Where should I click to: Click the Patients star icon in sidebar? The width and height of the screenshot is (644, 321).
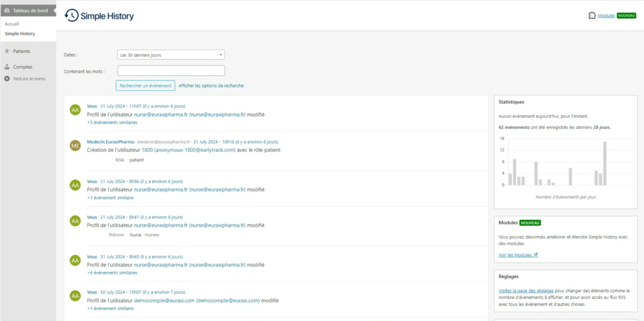click(7, 51)
